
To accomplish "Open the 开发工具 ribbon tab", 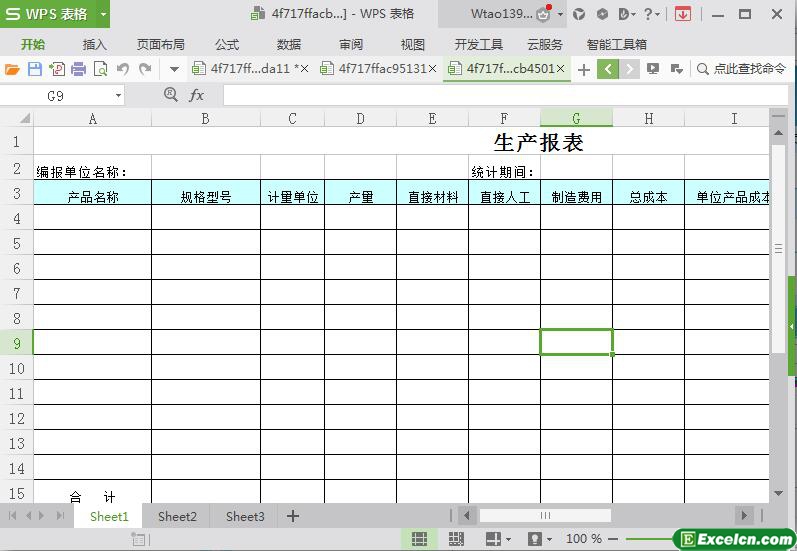I will pyautogui.click(x=478, y=45).
